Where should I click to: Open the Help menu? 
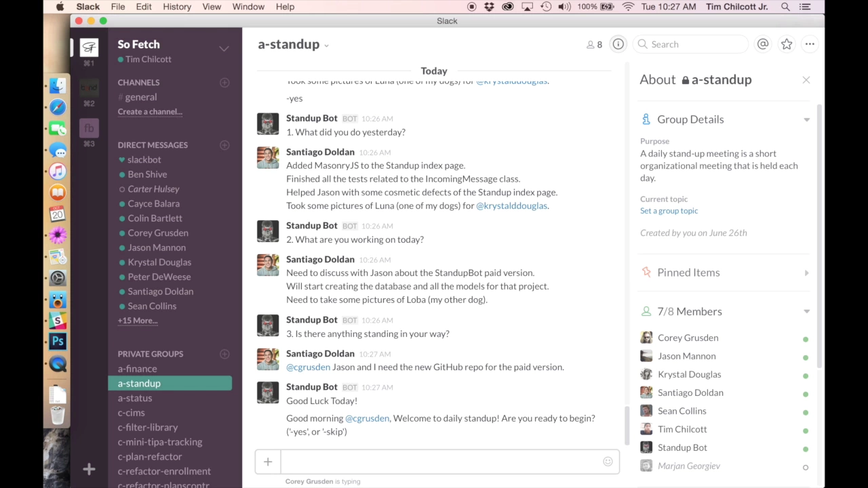285,7
